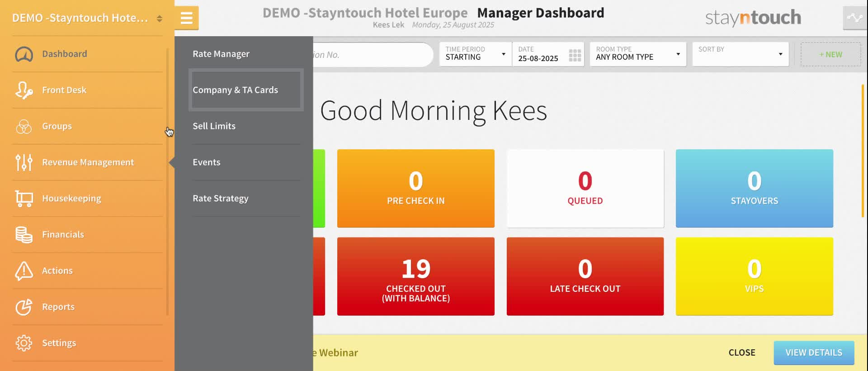Screen dimensions: 868x371
Task: Click the Settings gear icon
Action: click(24, 343)
